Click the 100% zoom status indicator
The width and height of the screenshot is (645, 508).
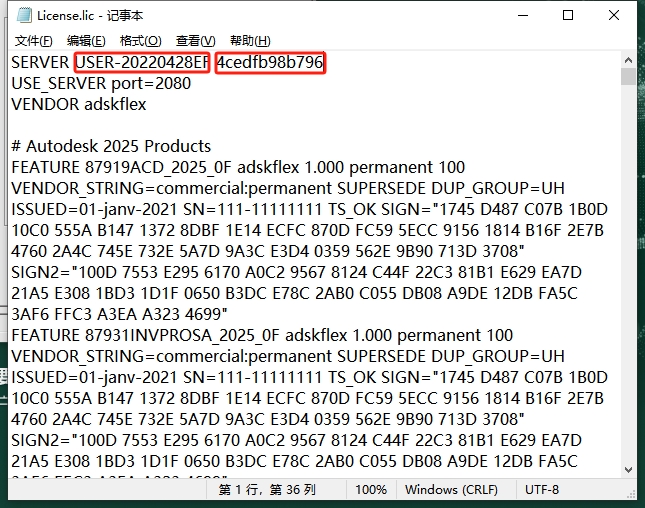click(x=371, y=490)
